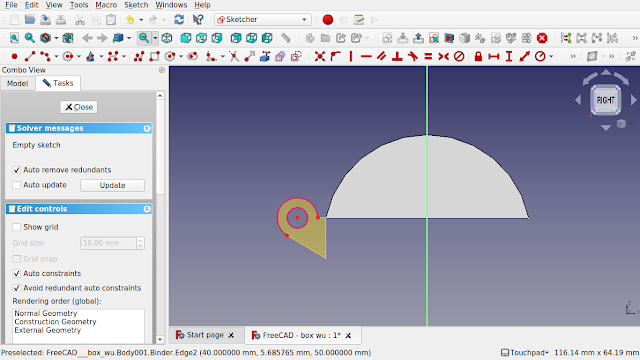Toggle Auto remove redundants checkbox
The image size is (640, 360).
coord(16,170)
